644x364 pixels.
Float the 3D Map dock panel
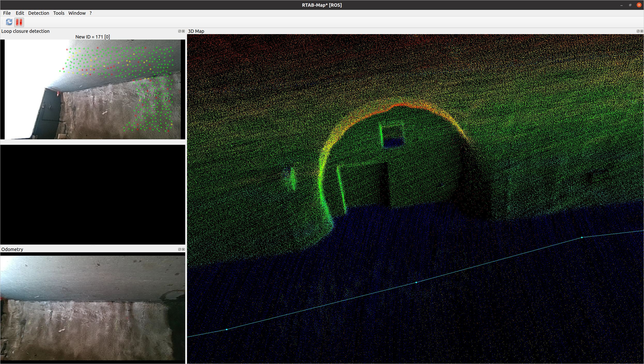point(638,31)
